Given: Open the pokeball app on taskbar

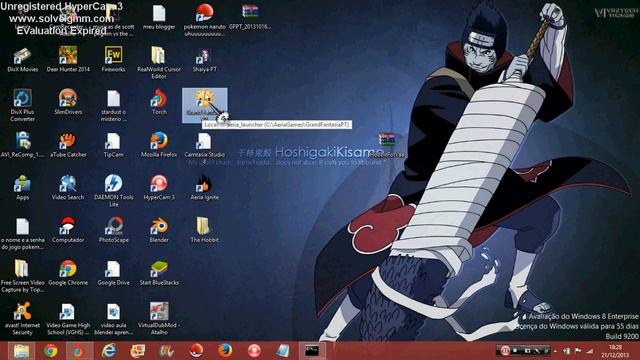Looking at the screenshot, I should click(196, 351).
